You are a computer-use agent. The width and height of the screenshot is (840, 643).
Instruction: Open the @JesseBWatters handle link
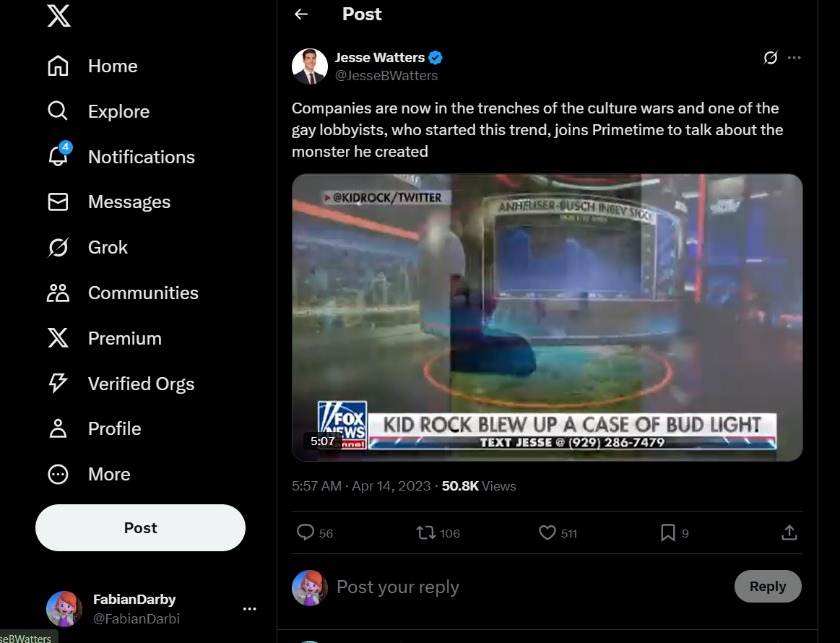pyautogui.click(x=386, y=76)
